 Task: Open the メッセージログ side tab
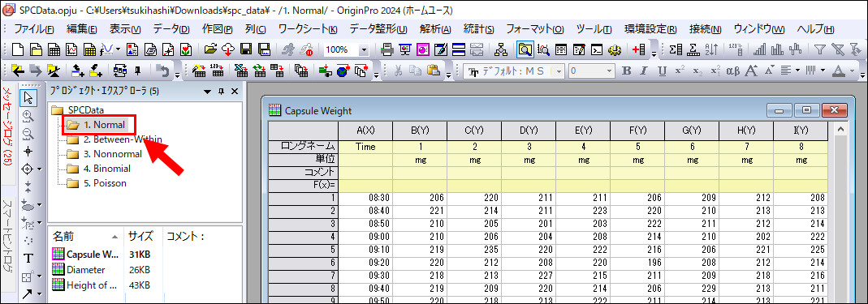pos(7,126)
